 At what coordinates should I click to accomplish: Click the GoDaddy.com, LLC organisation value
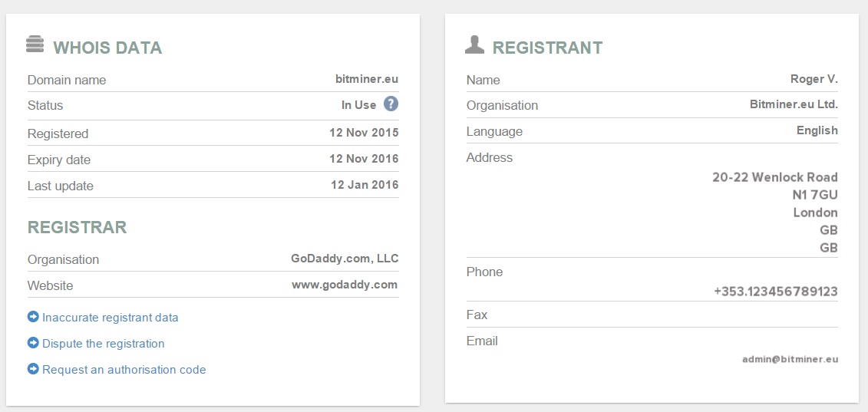pyautogui.click(x=345, y=259)
